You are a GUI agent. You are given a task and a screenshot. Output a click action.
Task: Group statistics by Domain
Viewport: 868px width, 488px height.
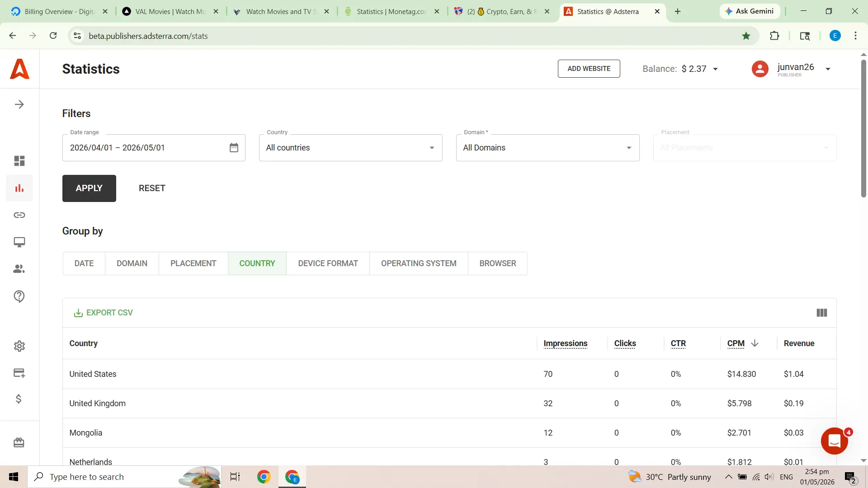click(132, 263)
